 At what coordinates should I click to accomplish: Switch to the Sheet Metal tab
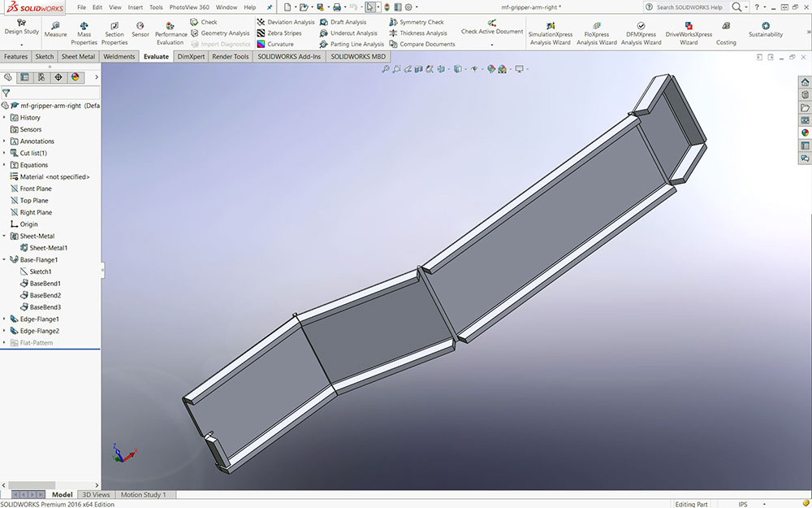(x=78, y=57)
